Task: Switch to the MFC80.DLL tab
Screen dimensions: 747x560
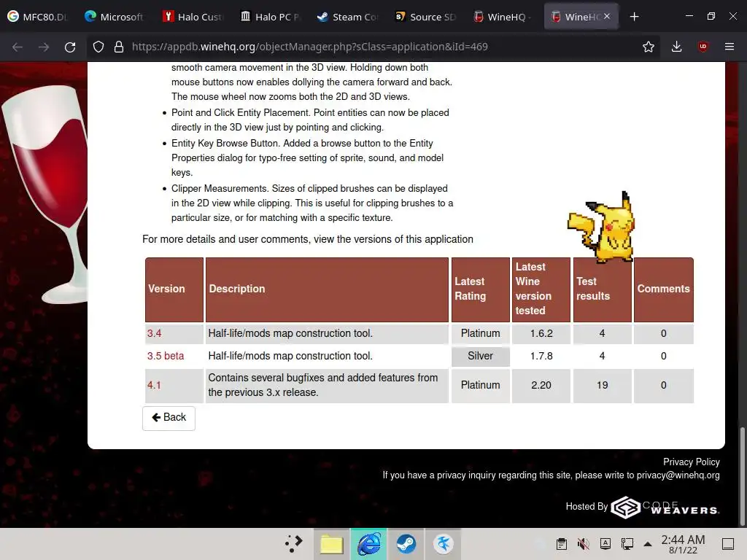Action: tap(37, 17)
